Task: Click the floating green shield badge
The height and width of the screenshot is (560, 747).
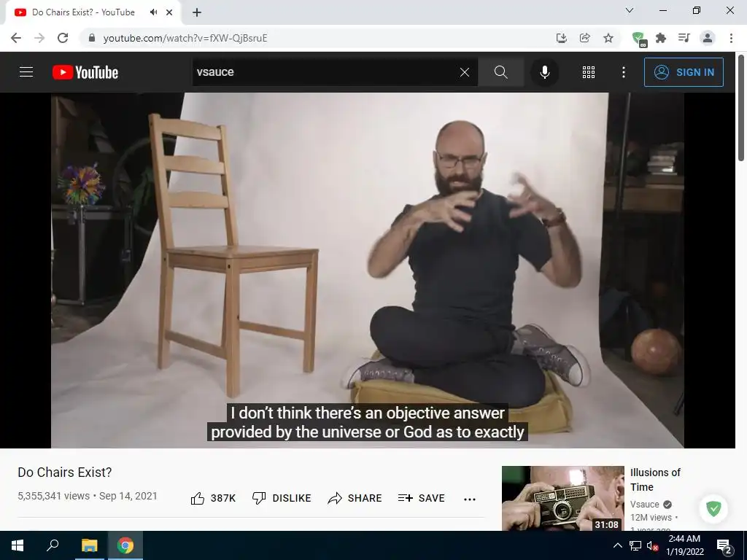Action: point(713,508)
